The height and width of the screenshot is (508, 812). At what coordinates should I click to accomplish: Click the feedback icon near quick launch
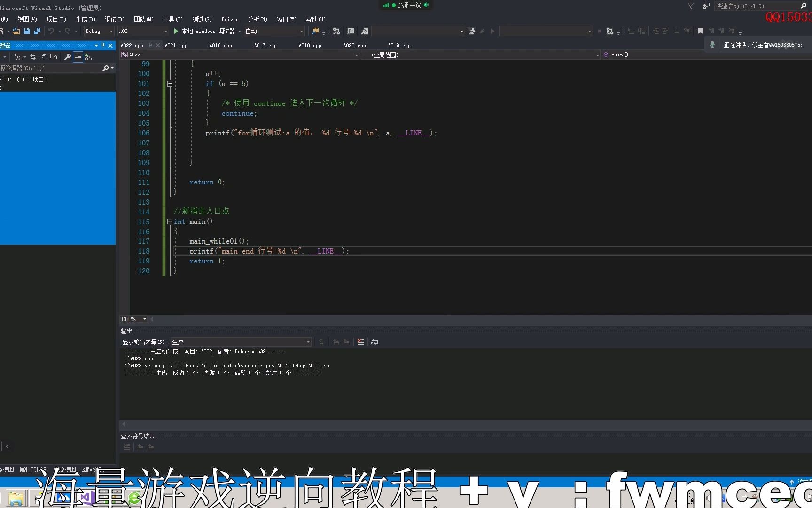(706, 6)
